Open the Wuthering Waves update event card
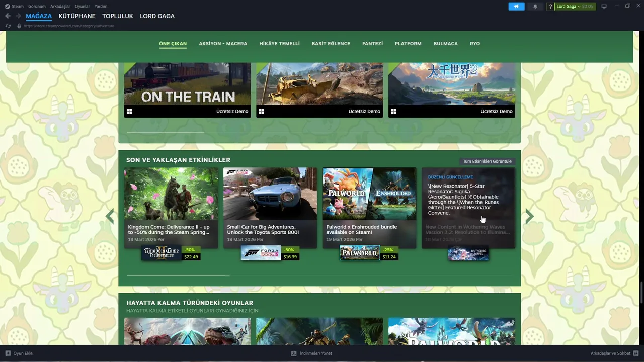 pyautogui.click(x=468, y=208)
